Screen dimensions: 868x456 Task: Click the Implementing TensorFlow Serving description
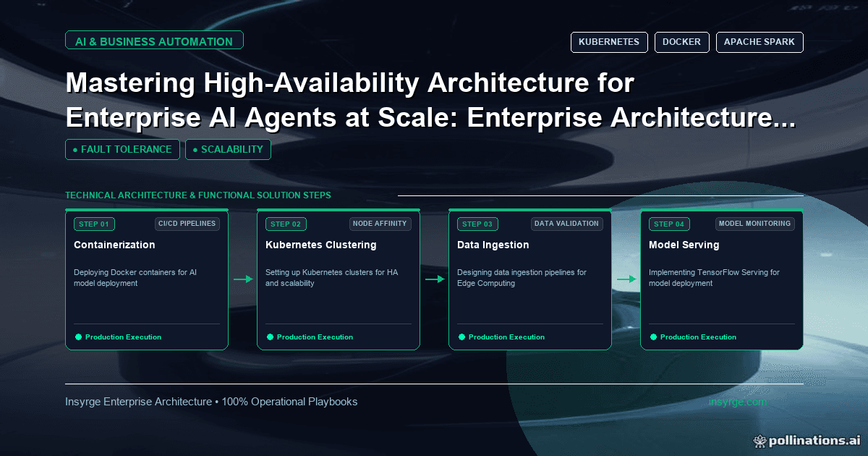(x=714, y=278)
